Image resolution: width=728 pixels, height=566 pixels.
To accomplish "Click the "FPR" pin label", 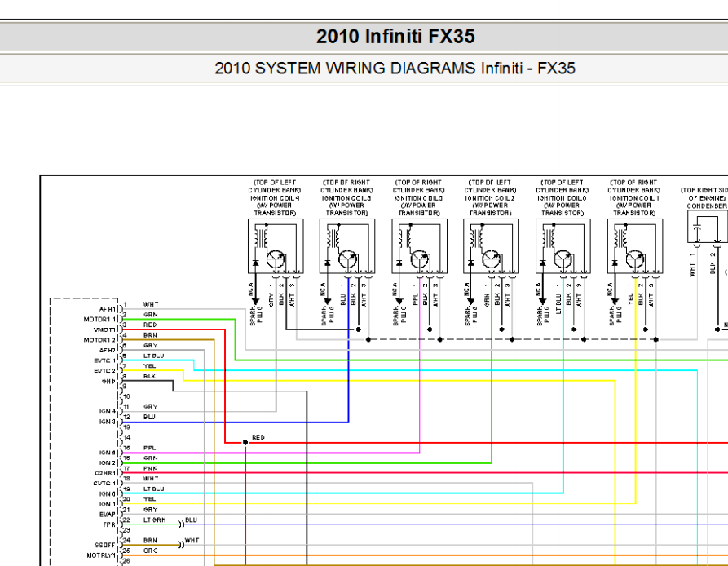I will (x=109, y=524).
